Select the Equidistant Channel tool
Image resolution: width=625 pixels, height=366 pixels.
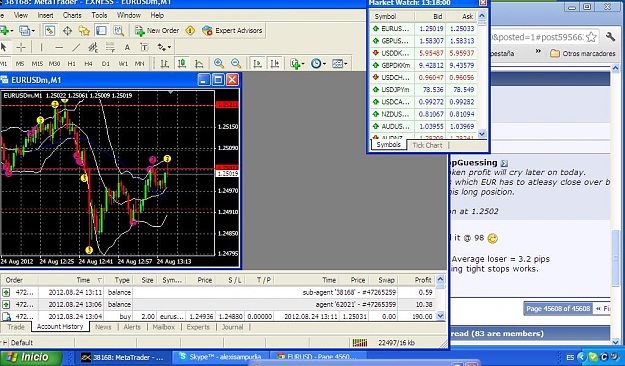coord(93,47)
